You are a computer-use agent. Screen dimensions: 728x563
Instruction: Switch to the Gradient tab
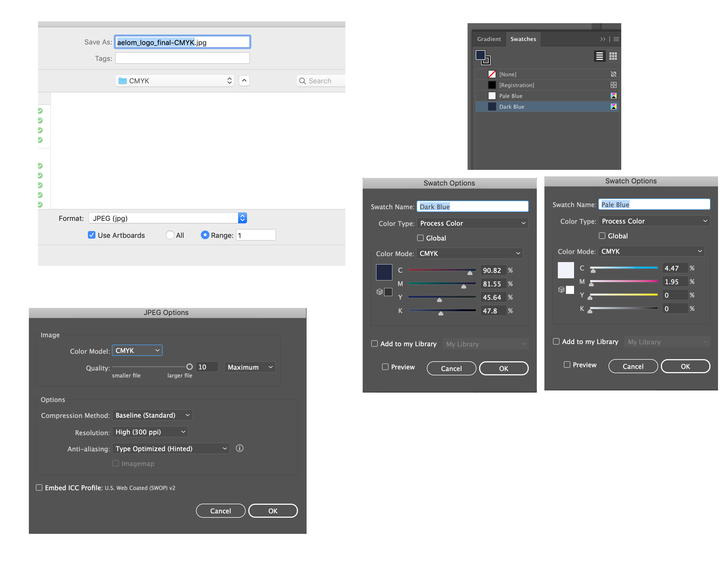(489, 39)
